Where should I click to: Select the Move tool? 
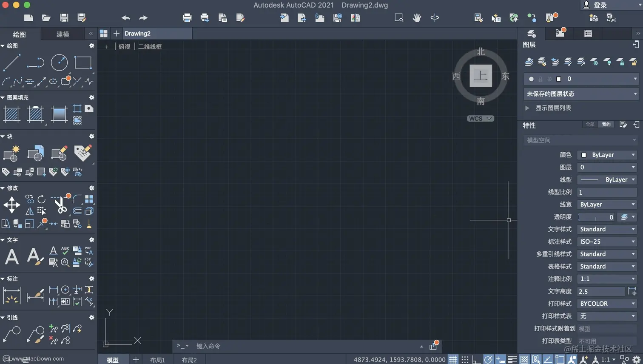12,205
